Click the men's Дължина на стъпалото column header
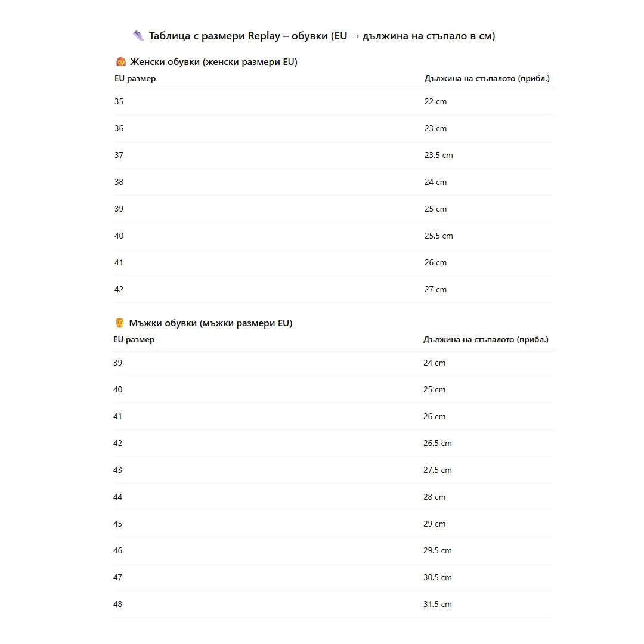 click(x=486, y=339)
